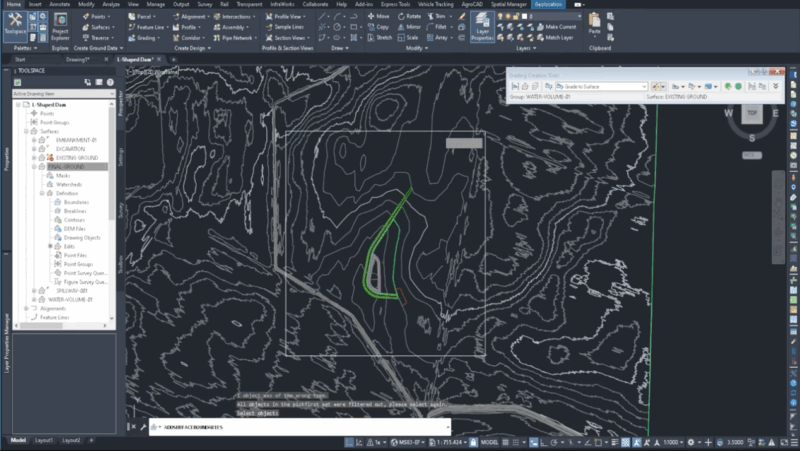Click the TOP face of the ViewCube
Viewport: 800px width, 451px height.
[x=752, y=113]
